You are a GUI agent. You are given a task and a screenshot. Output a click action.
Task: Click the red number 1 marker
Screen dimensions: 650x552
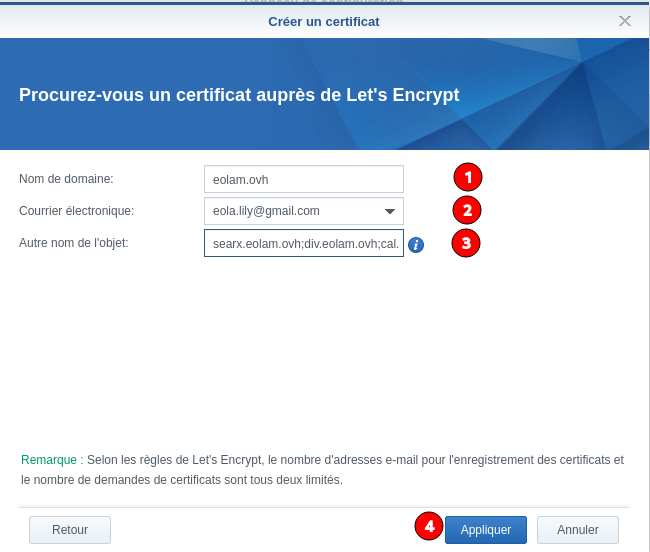[468, 178]
